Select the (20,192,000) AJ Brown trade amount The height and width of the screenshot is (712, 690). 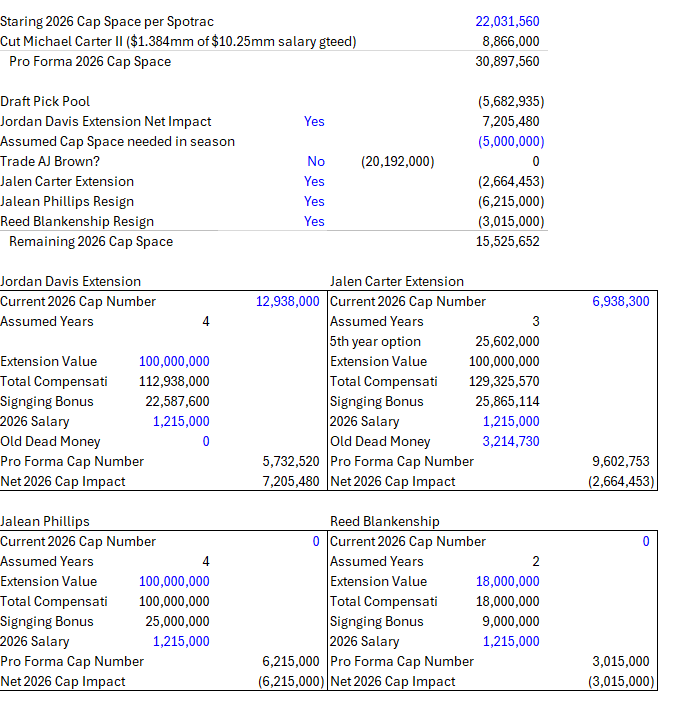coord(397,161)
